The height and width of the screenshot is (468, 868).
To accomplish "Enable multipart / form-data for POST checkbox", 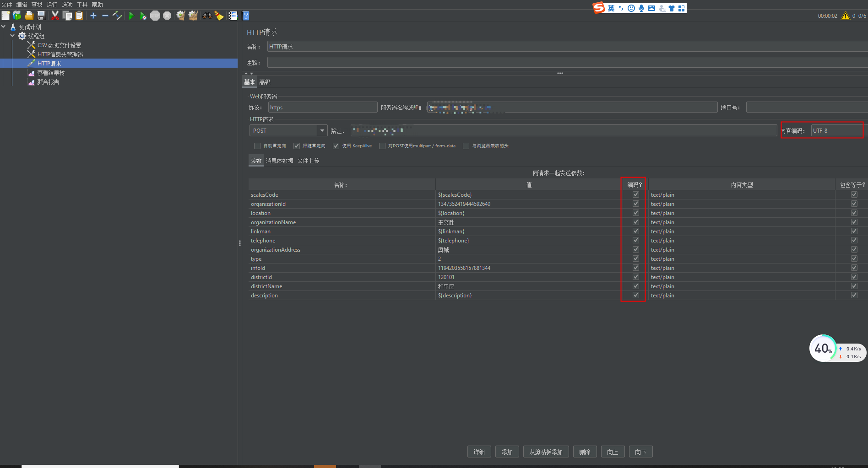I will click(382, 146).
